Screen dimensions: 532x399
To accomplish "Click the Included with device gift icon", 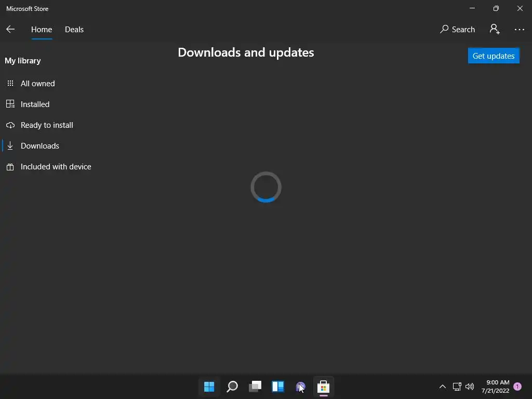I will pos(10,167).
